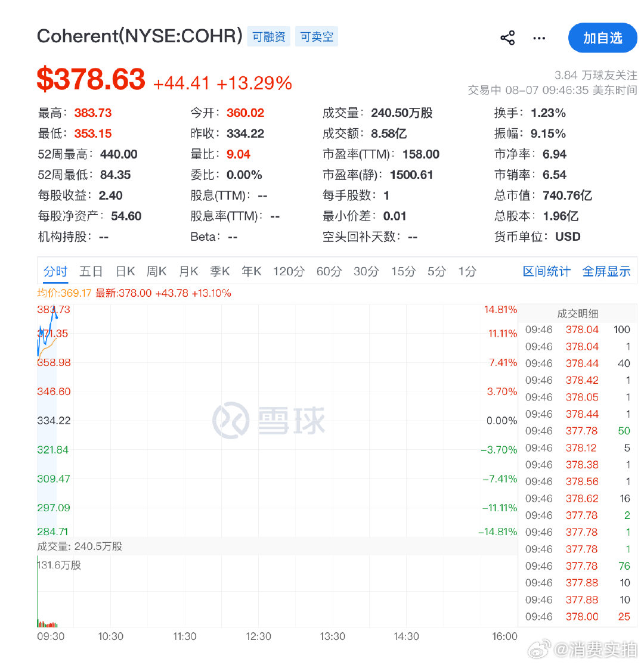Click the 均价:369.17 label

click(x=64, y=293)
